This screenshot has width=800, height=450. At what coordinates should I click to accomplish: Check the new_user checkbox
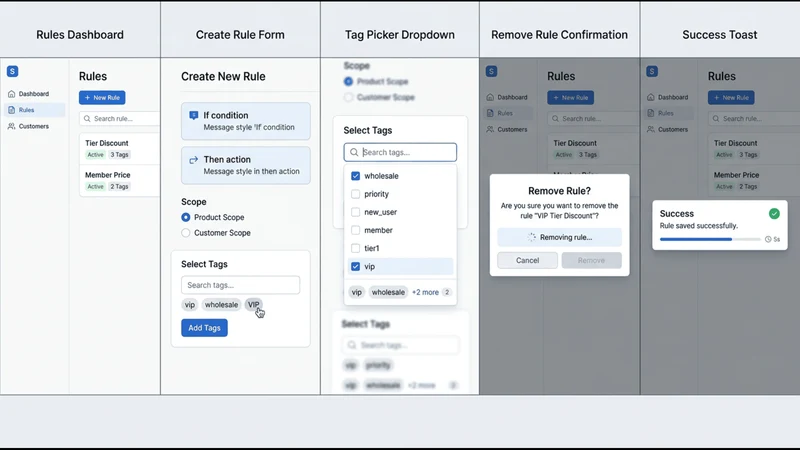point(356,212)
